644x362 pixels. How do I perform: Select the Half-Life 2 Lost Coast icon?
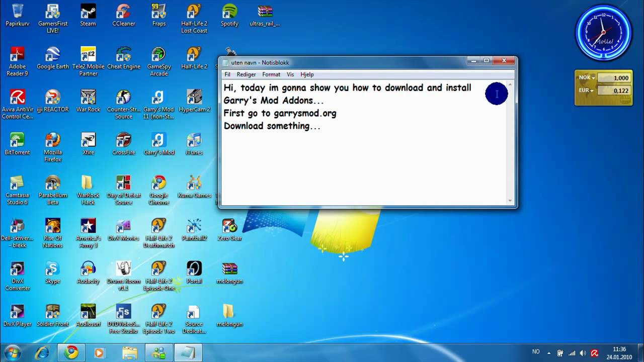pyautogui.click(x=194, y=19)
